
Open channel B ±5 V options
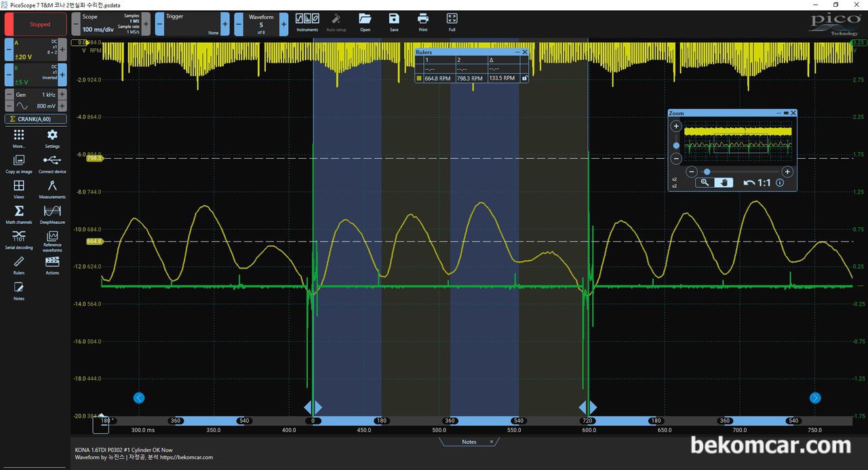point(36,74)
